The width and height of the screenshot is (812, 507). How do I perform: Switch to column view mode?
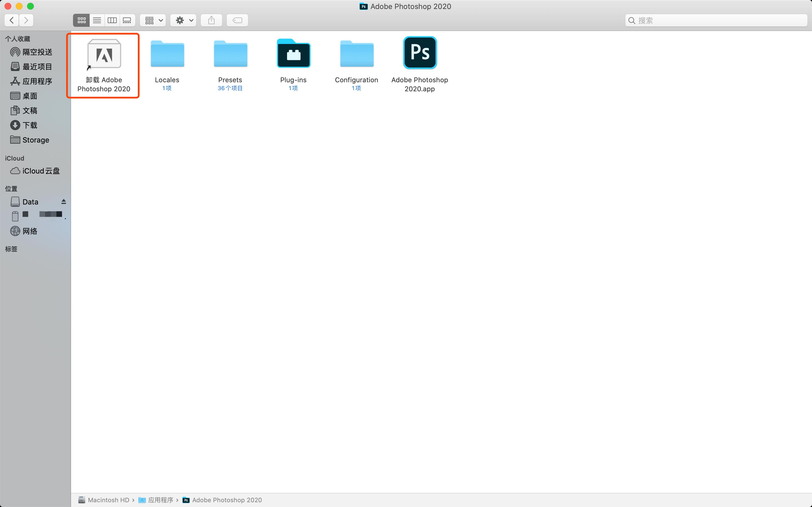[112, 21]
